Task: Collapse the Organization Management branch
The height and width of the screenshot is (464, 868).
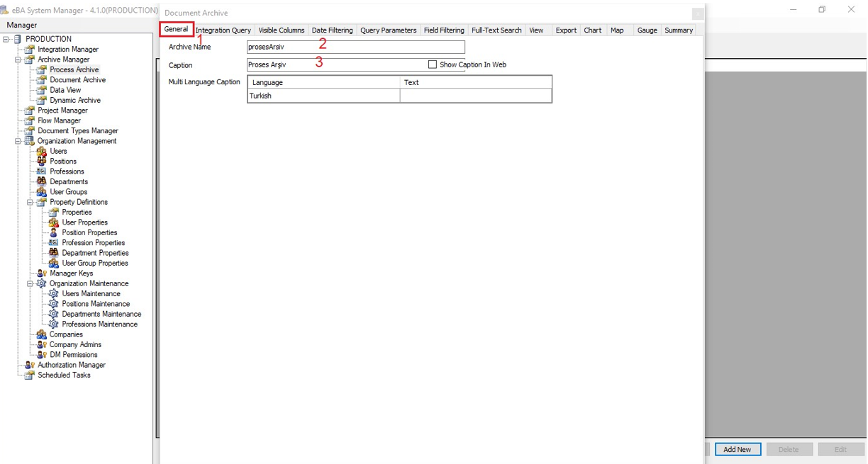Action: (x=18, y=141)
